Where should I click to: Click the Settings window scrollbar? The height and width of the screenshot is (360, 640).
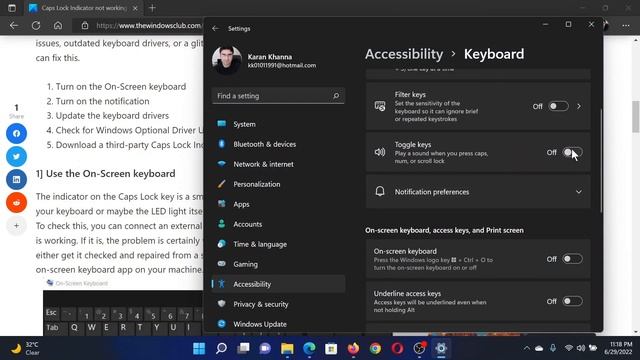pos(601,160)
